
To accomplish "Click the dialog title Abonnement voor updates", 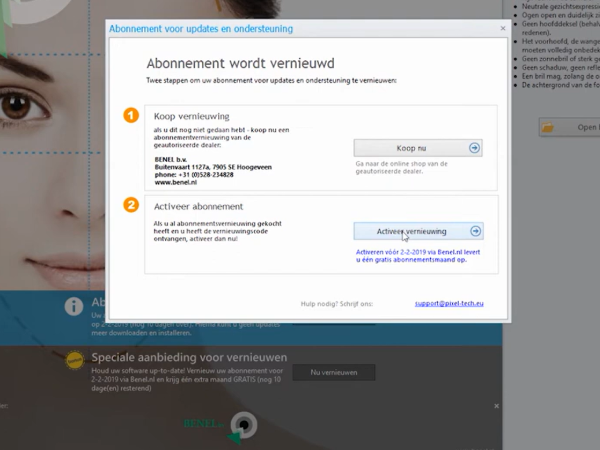I will point(201,29).
